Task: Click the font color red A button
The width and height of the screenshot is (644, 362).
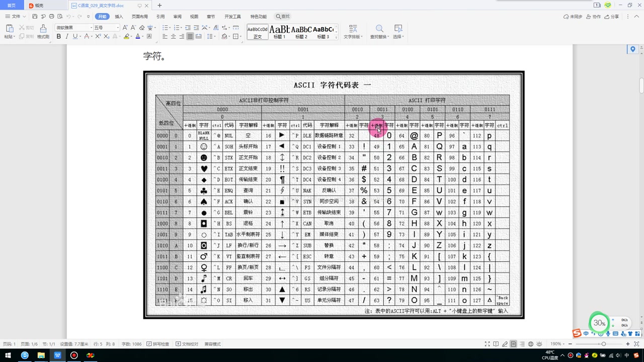Action: coord(138,36)
